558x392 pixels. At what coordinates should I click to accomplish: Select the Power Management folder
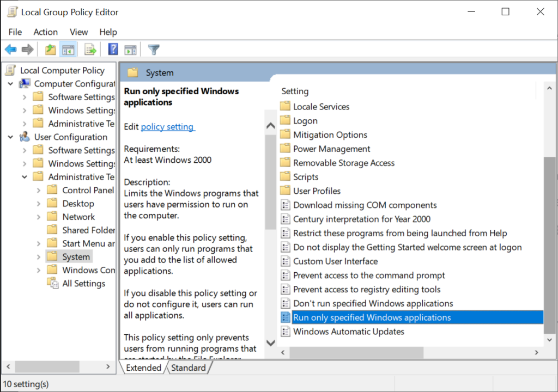pos(331,148)
